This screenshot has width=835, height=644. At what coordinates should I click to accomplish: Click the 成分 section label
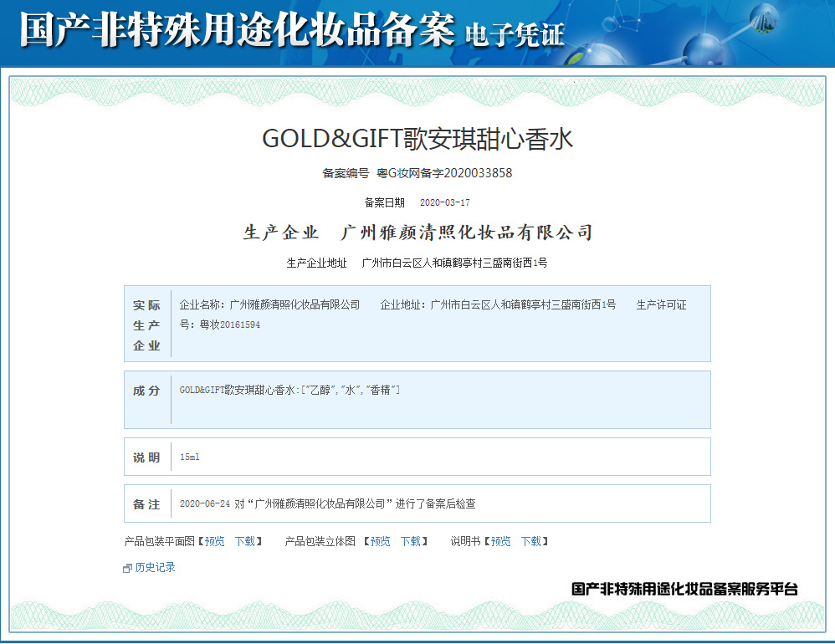coord(146,391)
